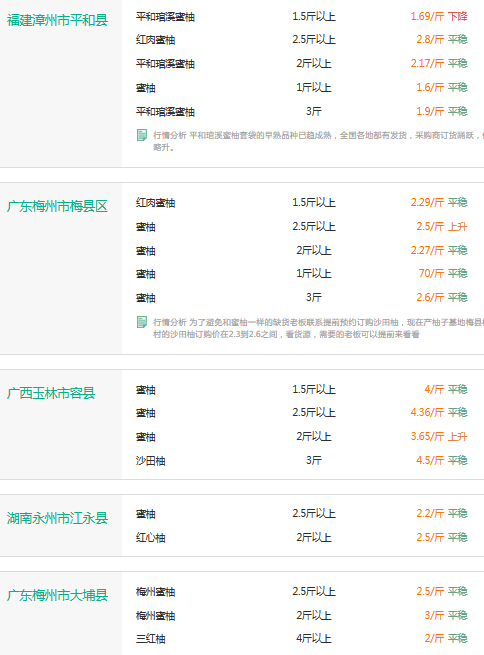
Task: Select the 1.69/斤 下降 price entry
Action: 439,16
